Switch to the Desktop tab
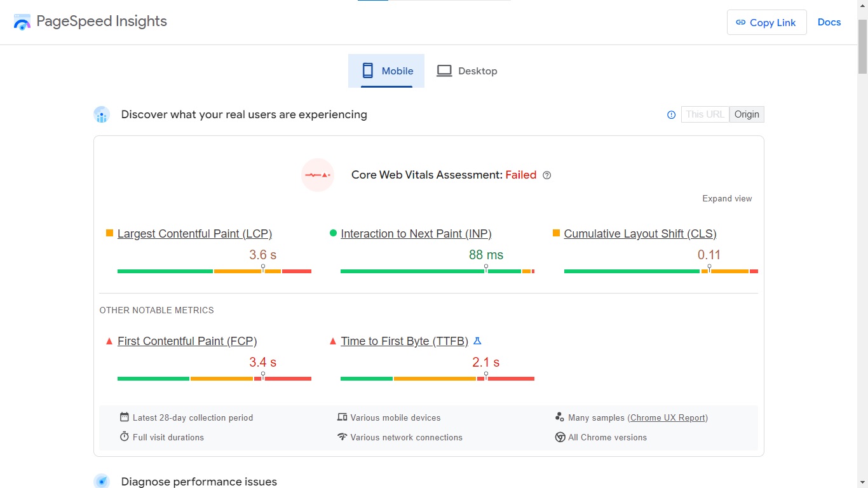The height and width of the screenshot is (488, 868). click(x=467, y=71)
